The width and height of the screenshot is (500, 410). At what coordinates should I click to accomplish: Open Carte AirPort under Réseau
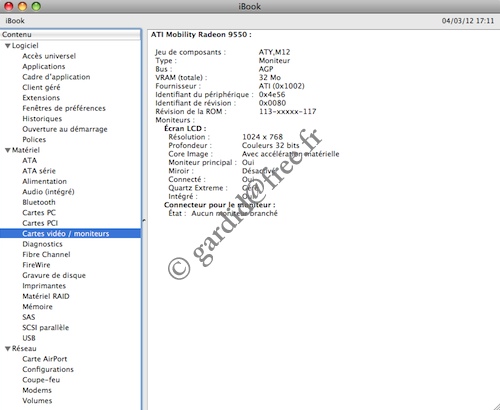pos(45,359)
